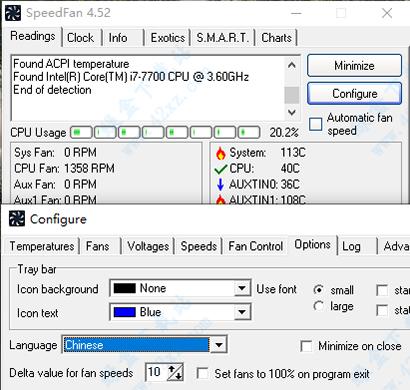Select the small font radio button
The width and height of the screenshot is (410, 390).
[x=319, y=290]
